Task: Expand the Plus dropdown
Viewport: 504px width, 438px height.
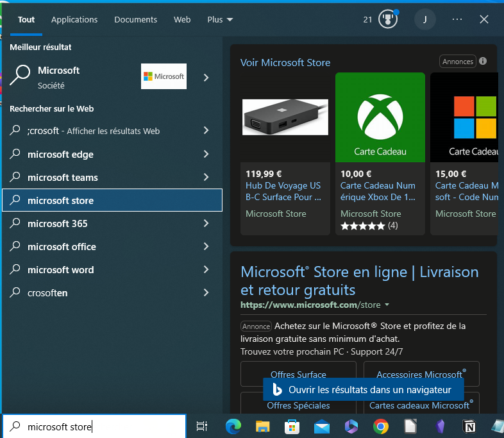Action: [220, 20]
